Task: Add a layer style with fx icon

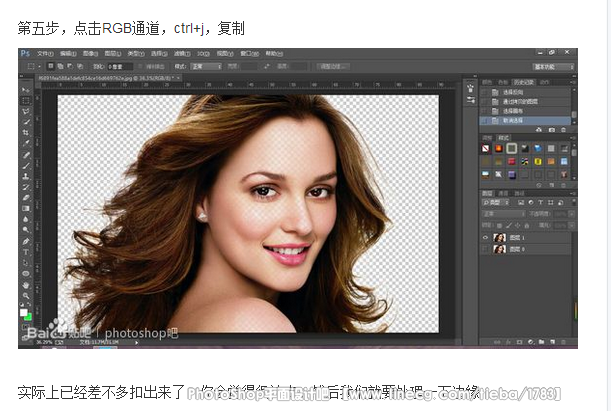Action: (508, 342)
